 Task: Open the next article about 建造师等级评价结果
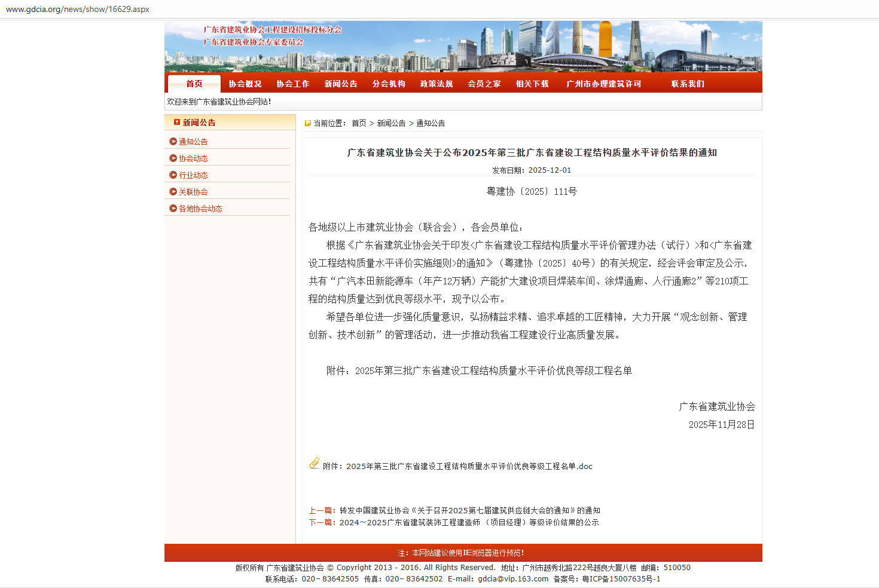tap(469, 522)
